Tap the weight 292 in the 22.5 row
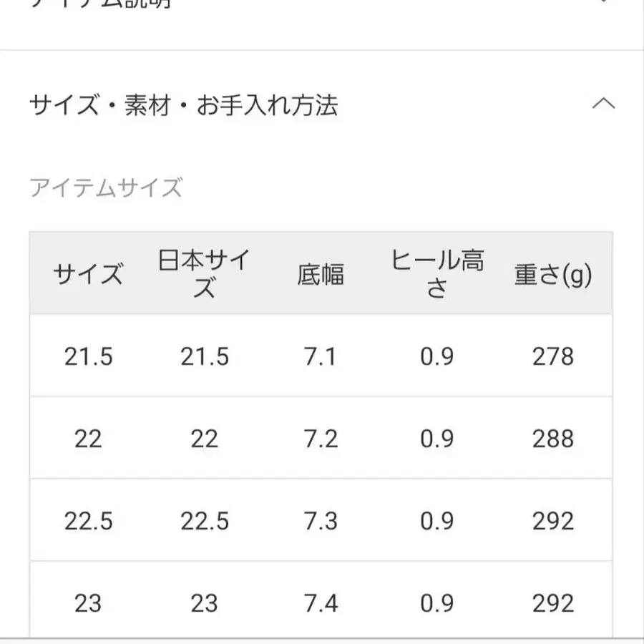This screenshot has width=644, height=644. pyautogui.click(x=553, y=520)
